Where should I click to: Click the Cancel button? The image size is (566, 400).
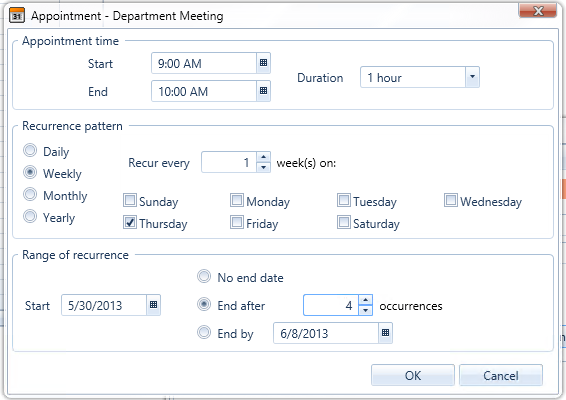tap(501, 375)
